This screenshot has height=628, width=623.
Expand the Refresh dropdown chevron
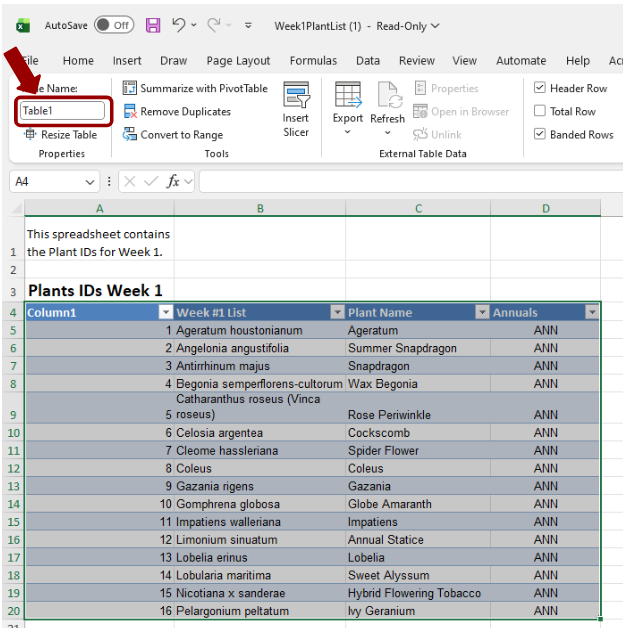(x=388, y=133)
